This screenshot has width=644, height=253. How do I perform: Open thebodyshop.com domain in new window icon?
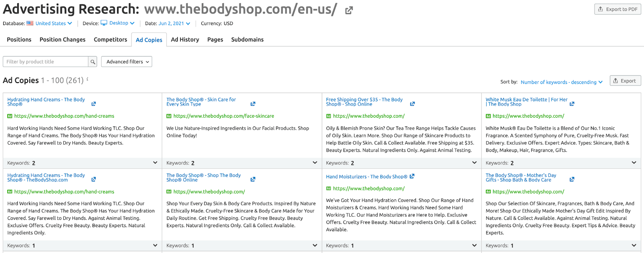(x=349, y=10)
